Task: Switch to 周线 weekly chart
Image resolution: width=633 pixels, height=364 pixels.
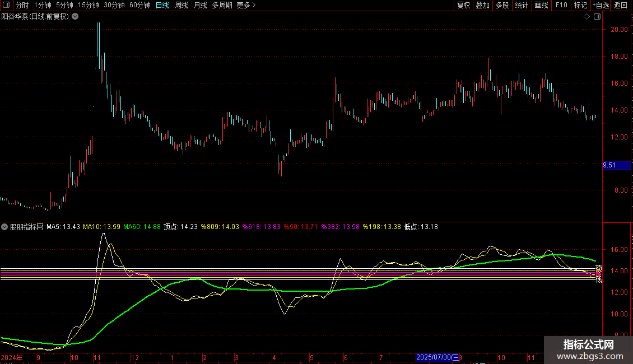Action: 181,5
